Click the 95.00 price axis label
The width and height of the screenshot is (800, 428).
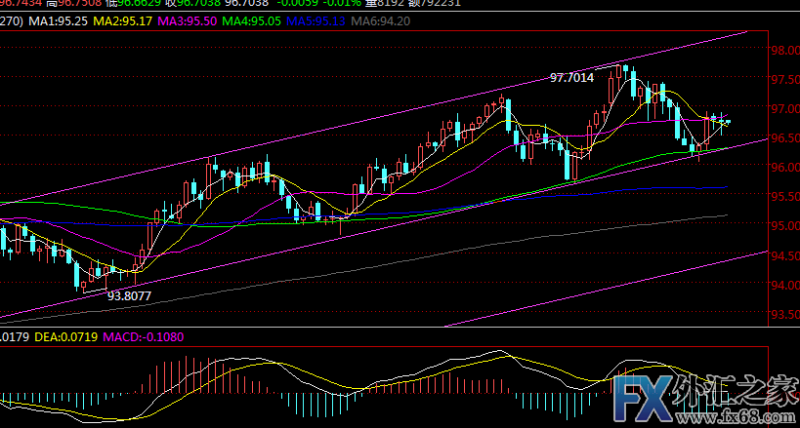pyautogui.click(x=783, y=227)
